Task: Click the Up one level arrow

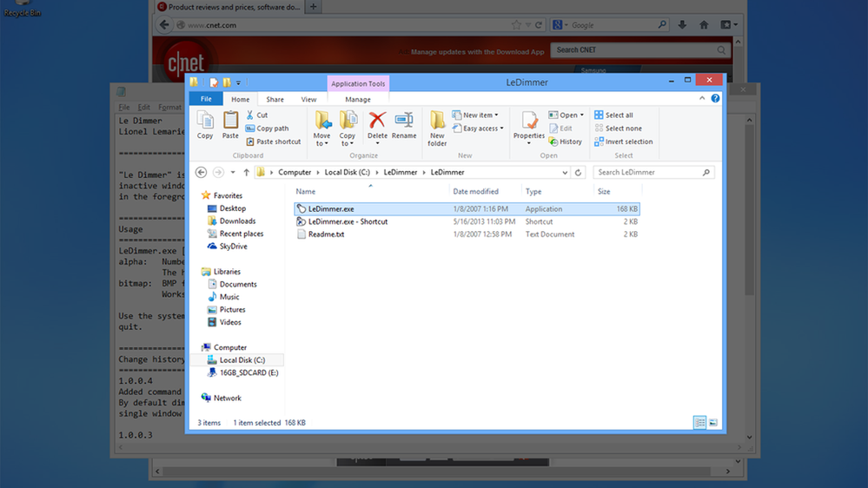Action: pyautogui.click(x=247, y=172)
